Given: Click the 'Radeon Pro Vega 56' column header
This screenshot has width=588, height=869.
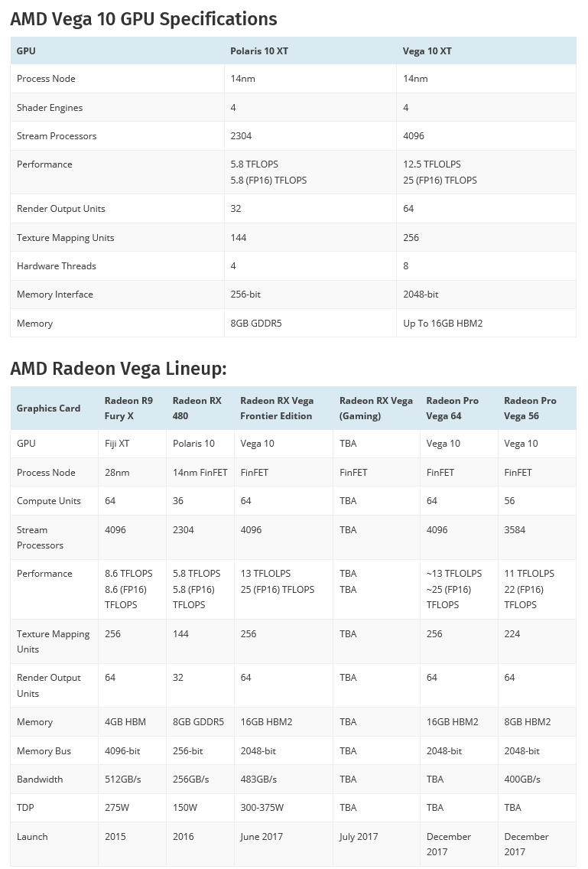Looking at the screenshot, I should (x=530, y=408).
